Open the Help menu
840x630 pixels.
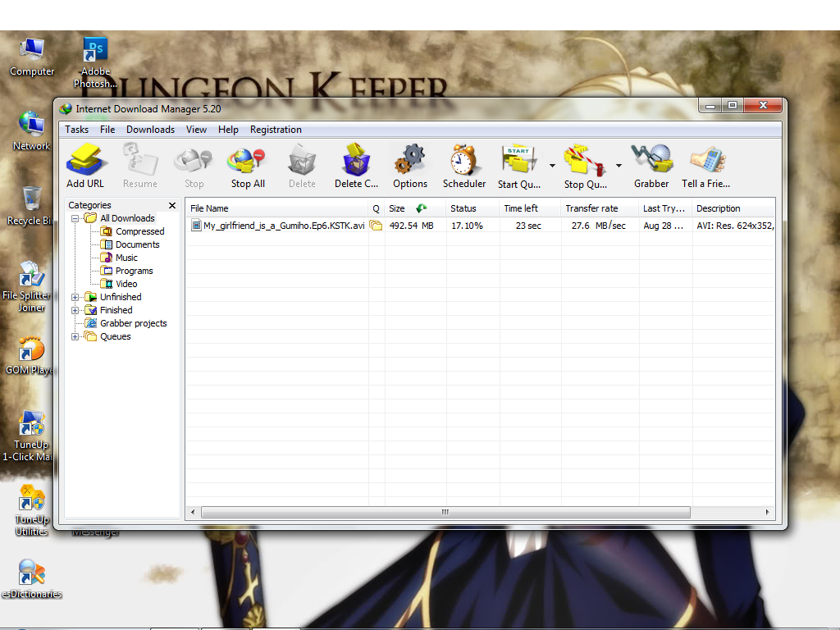pyautogui.click(x=228, y=130)
